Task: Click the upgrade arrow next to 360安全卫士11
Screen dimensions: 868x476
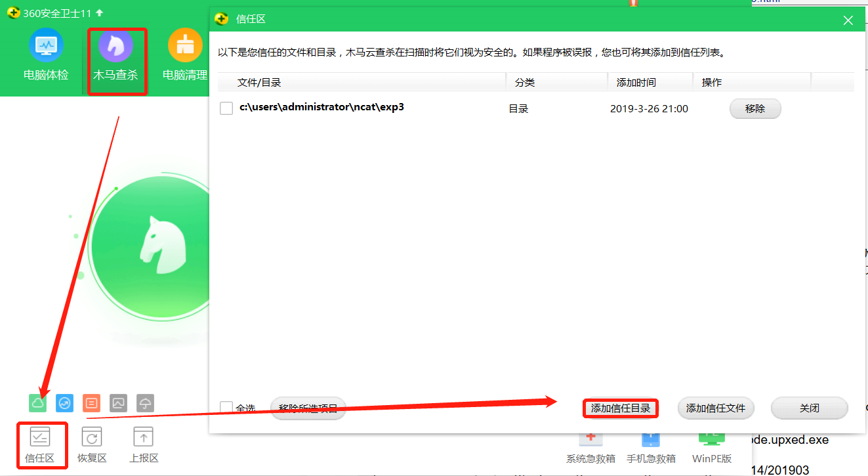Action: click(x=99, y=13)
